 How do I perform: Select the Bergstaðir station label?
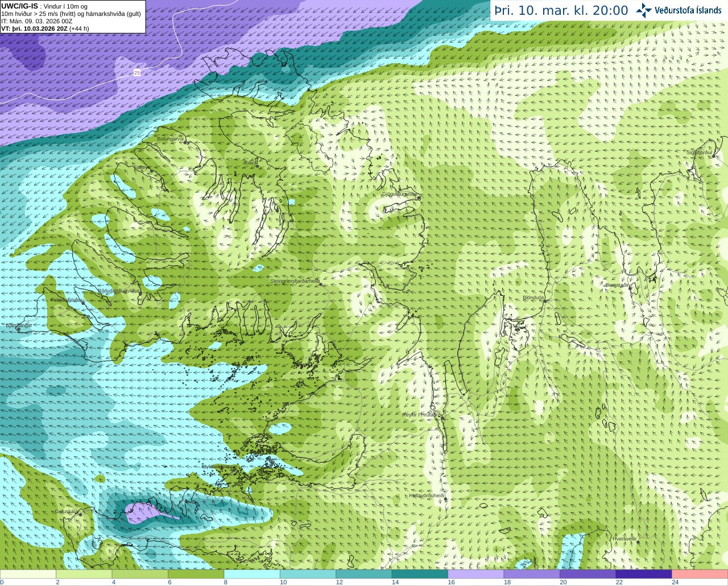(x=618, y=285)
